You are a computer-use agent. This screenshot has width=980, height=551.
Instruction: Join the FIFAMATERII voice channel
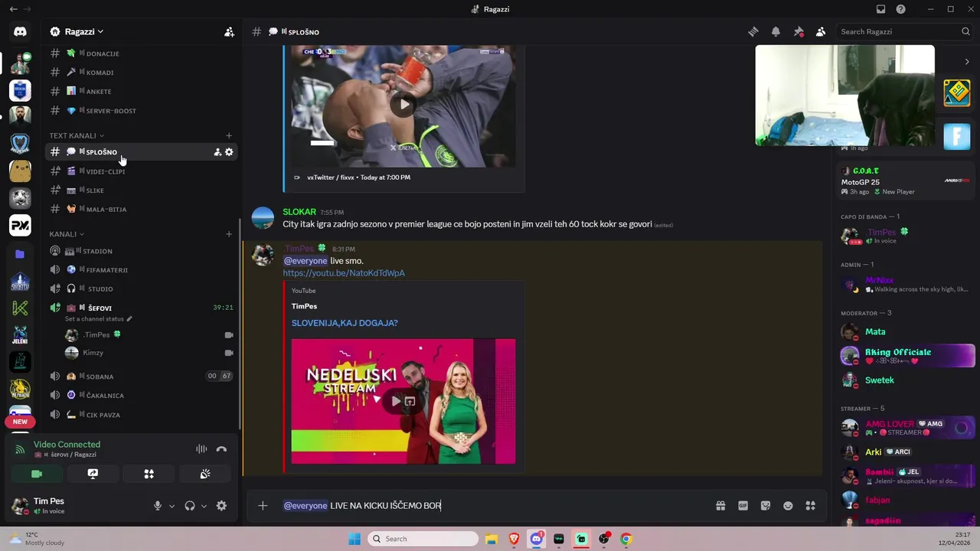142,269
